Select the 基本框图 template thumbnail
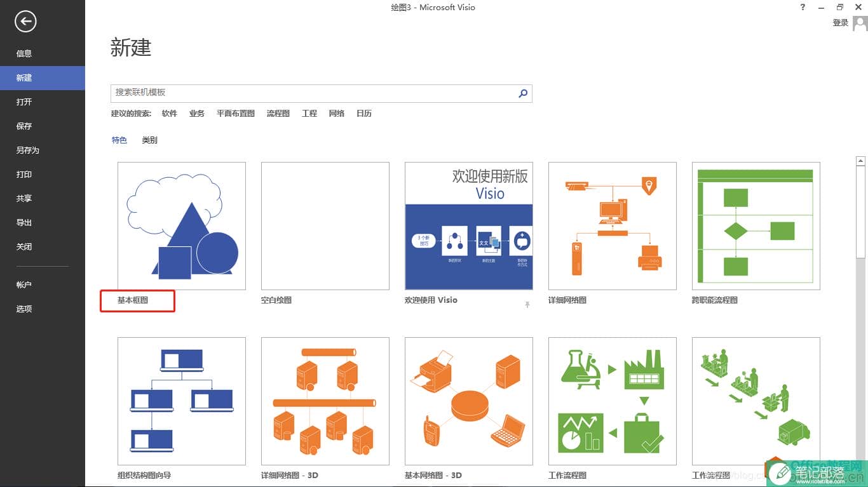The height and width of the screenshot is (487, 868). pyautogui.click(x=182, y=226)
